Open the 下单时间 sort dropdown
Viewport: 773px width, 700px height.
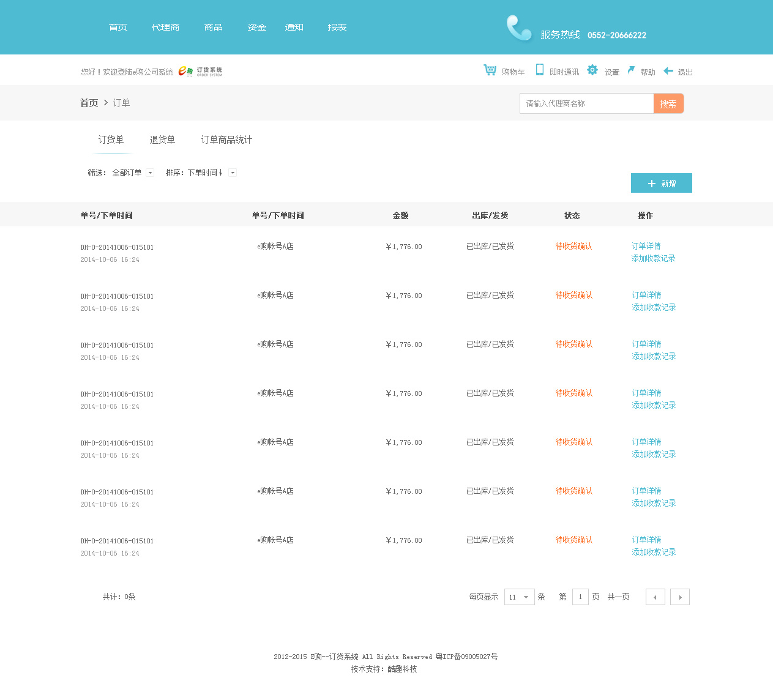coord(233,173)
